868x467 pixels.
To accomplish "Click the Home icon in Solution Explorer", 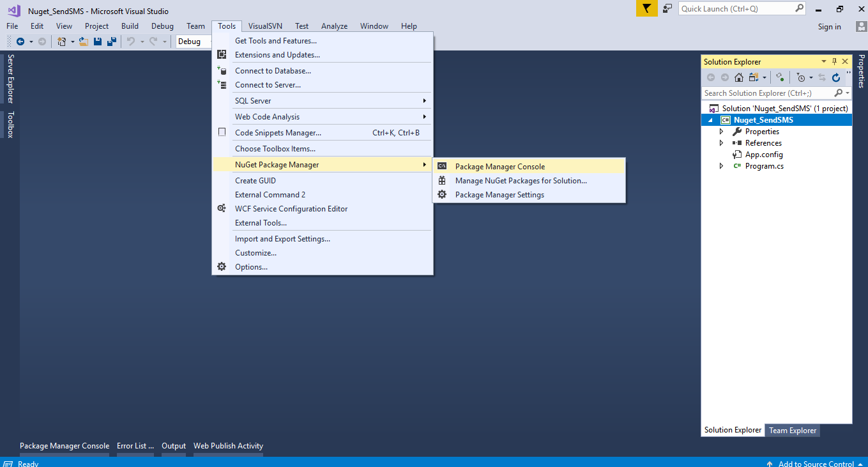I will coord(739,77).
